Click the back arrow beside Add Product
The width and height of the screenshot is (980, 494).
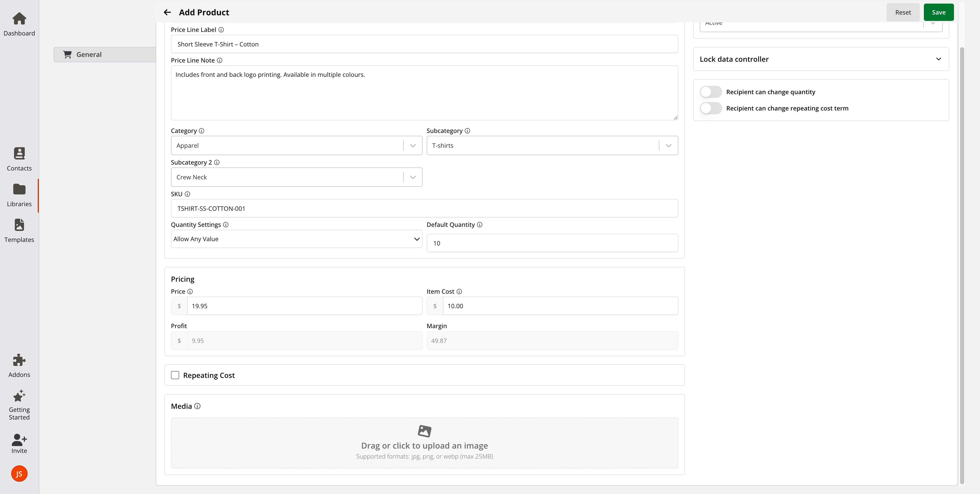tap(167, 12)
